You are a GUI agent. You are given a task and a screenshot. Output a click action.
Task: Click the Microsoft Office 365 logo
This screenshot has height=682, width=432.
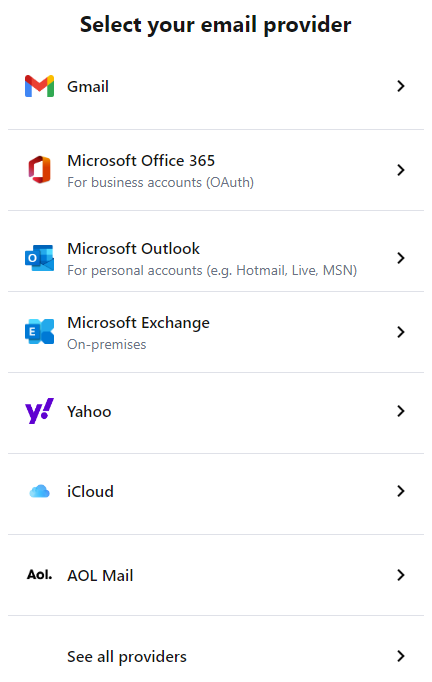pyautogui.click(x=39, y=170)
